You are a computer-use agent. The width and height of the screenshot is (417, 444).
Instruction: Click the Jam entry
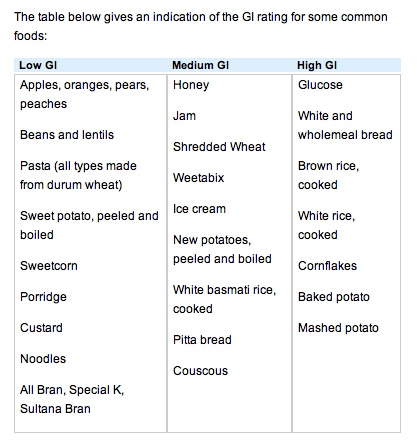click(x=184, y=116)
